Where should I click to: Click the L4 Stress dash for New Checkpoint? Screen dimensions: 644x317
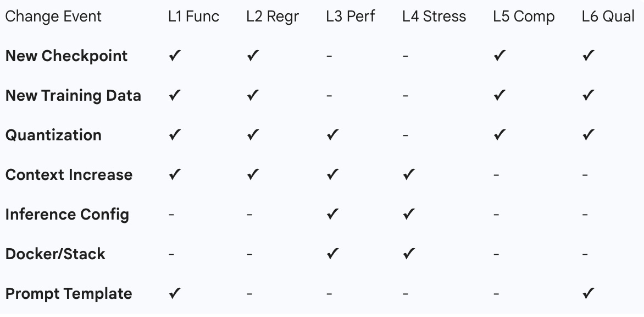point(406,56)
